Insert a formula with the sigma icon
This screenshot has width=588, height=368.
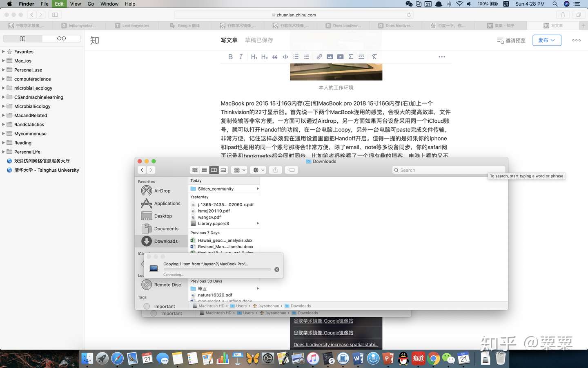(x=351, y=57)
